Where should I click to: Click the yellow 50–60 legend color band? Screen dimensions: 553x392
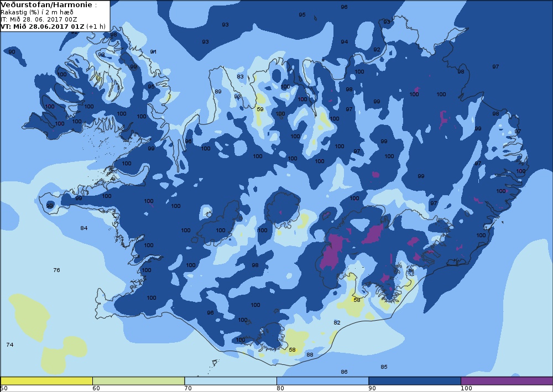[46, 381]
